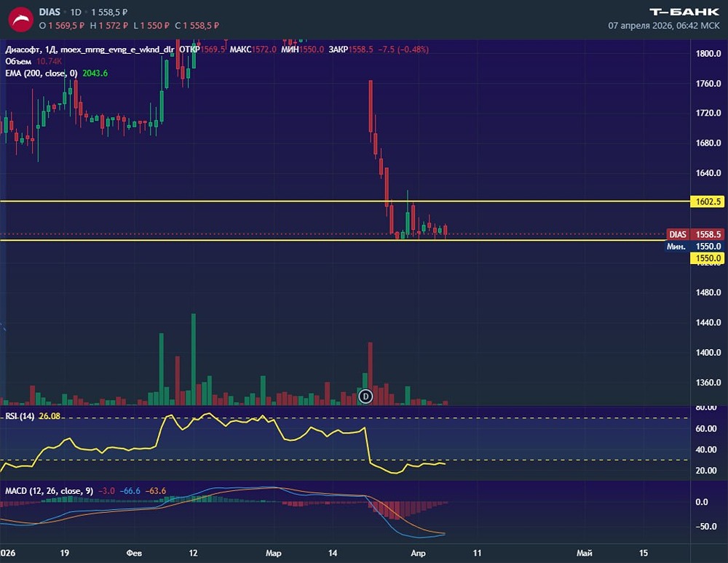Click the 19 date label on time axis

pos(65,553)
